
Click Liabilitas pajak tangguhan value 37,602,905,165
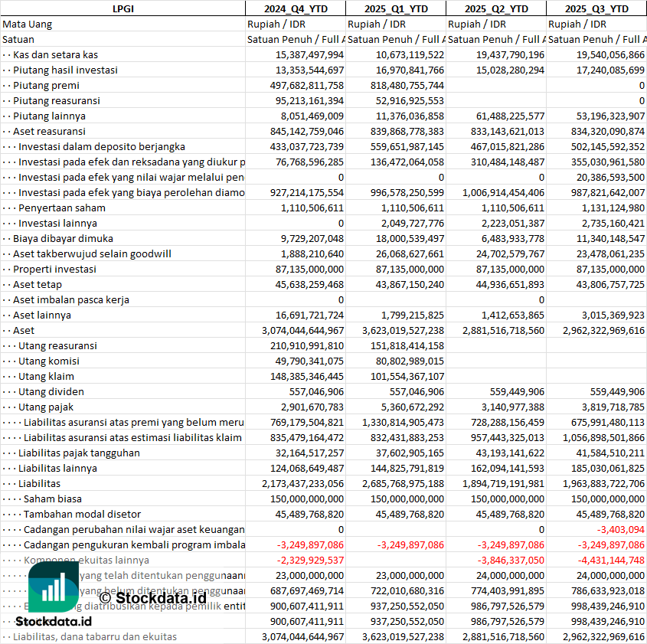[x=410, y=453]
